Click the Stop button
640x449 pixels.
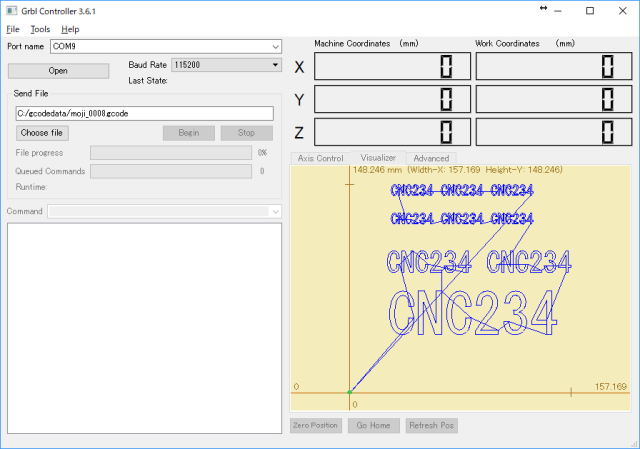click(x=247, y=133)
